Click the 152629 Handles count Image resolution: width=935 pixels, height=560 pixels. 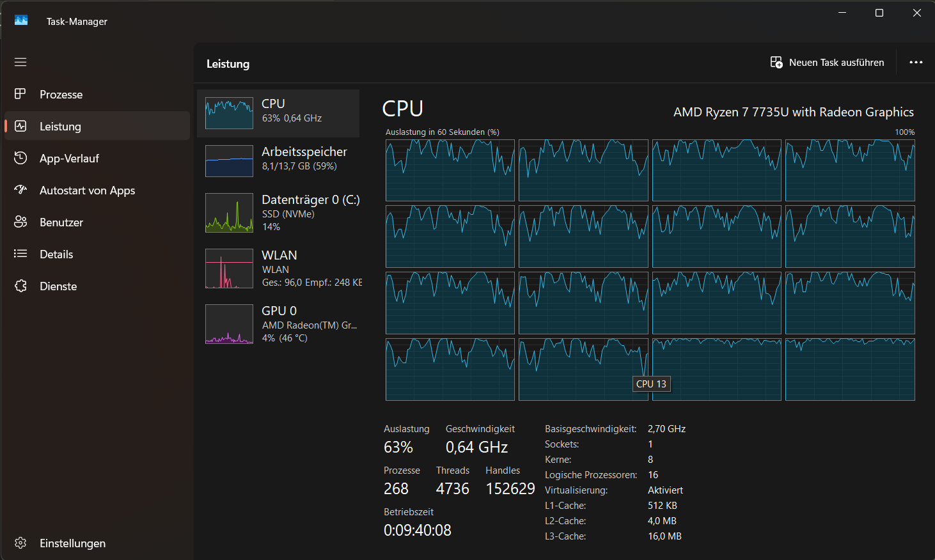click(x=510, y=489)
